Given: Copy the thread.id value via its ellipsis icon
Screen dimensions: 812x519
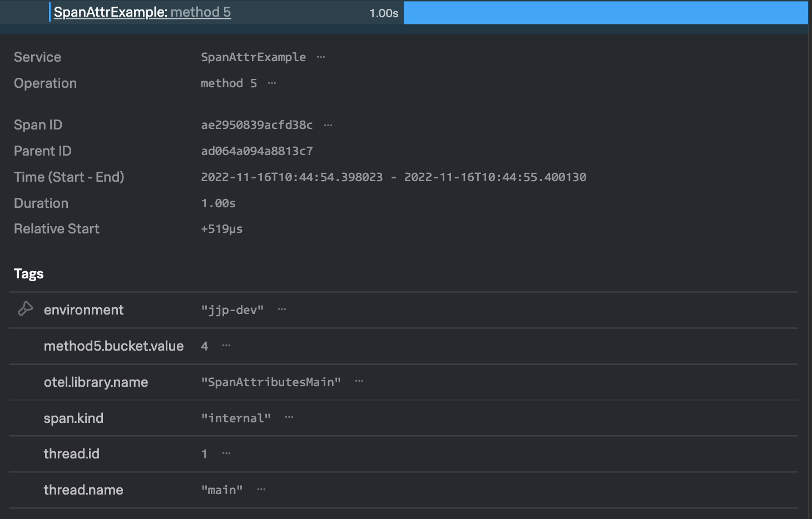Looking at the screenshot, I should 226,454.
